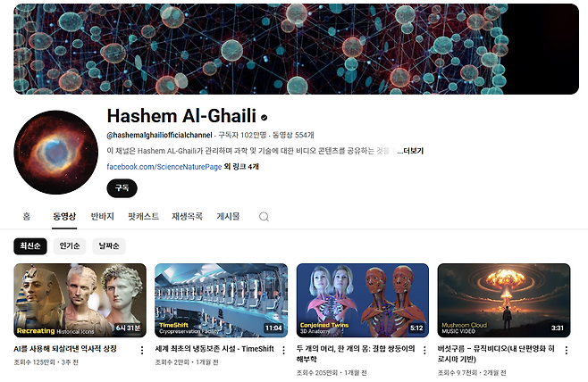Click the verified badge next to channel name
This screenshot has width=588, height=382.
pyautogui.click(x=264, y=118)
